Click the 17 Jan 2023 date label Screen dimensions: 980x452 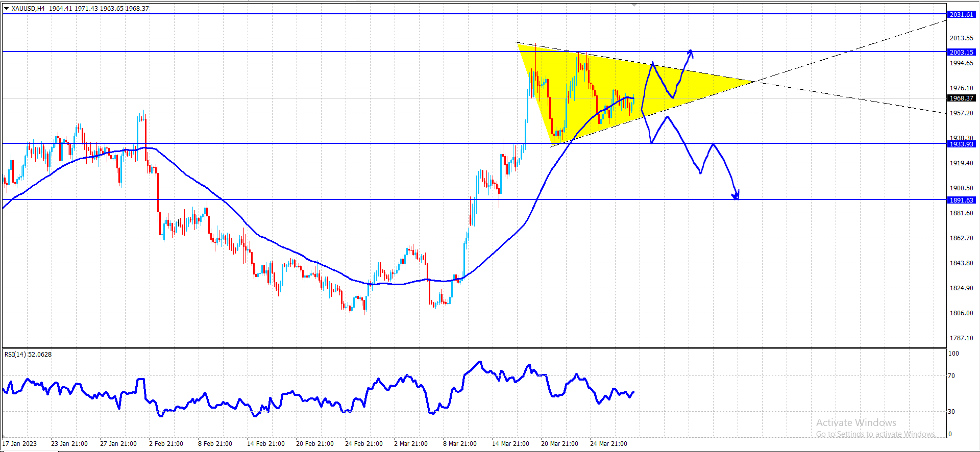[20, 443]
